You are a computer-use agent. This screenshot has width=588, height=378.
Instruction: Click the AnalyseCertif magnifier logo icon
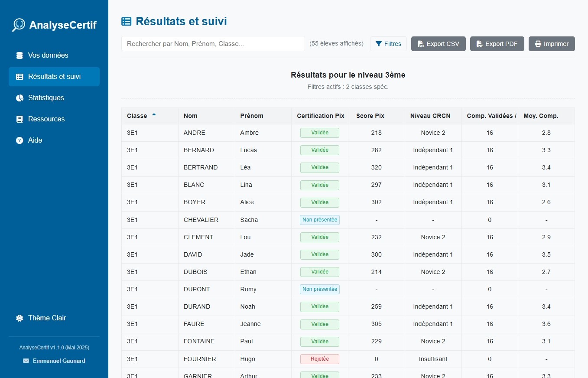click(x=19, y=25)
